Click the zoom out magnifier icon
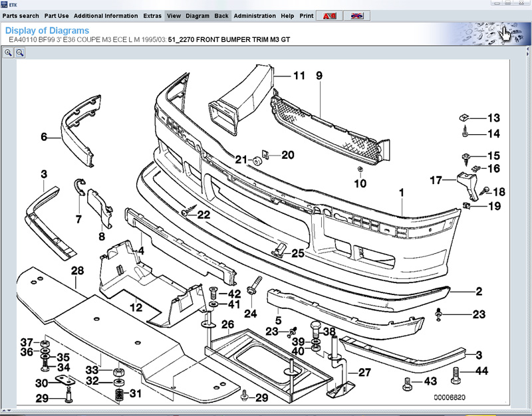The height and width of the screenshot is (416, 532). [x=20, y=52]
